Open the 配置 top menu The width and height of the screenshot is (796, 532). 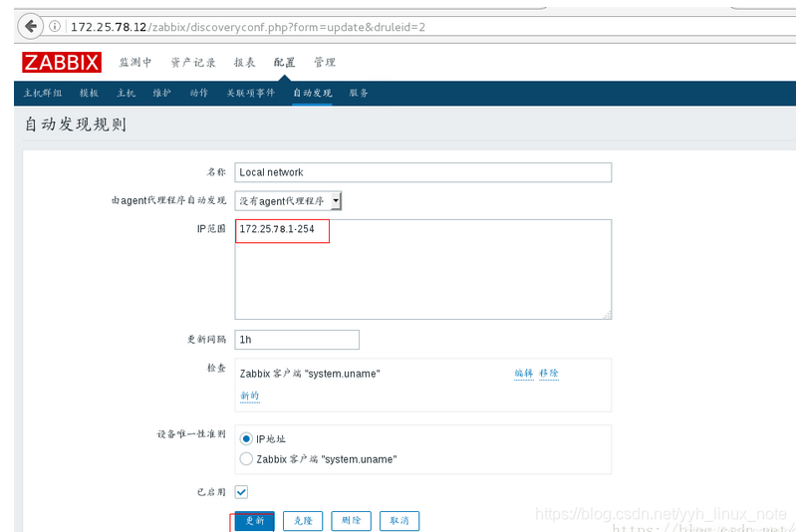tap(284, 63)
